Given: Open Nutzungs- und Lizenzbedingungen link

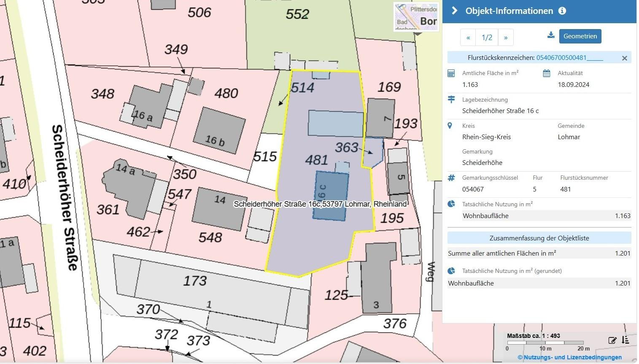Looking at the screenshot, I should [x=569, y=357].
